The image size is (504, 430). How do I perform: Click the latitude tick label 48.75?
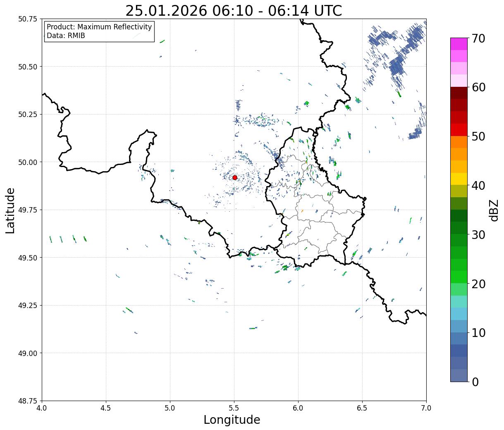27,401
